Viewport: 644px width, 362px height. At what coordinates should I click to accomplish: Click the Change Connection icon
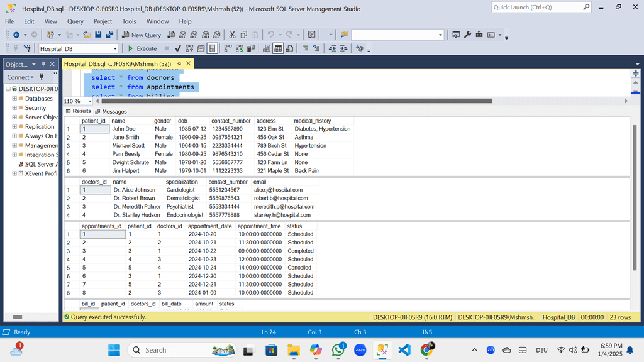point(28,48)
